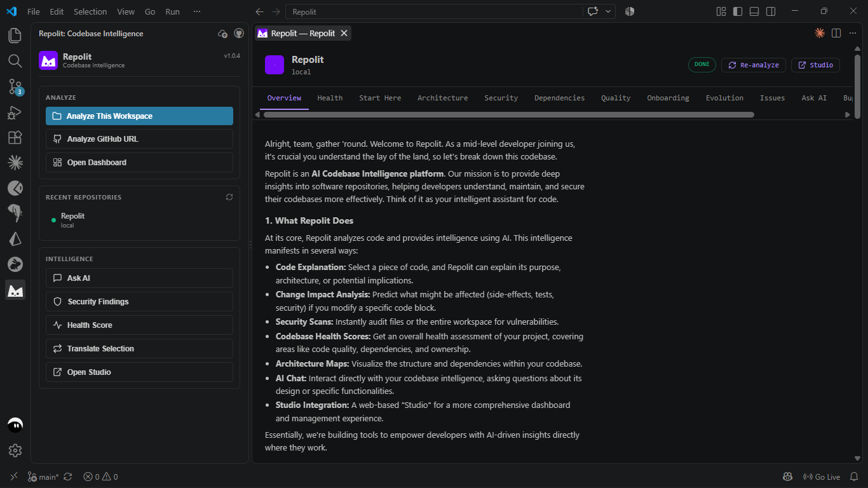Viewport: 868px width, 488px height.
Task: Switch to the Start Here tab
Action: [380, 98]
